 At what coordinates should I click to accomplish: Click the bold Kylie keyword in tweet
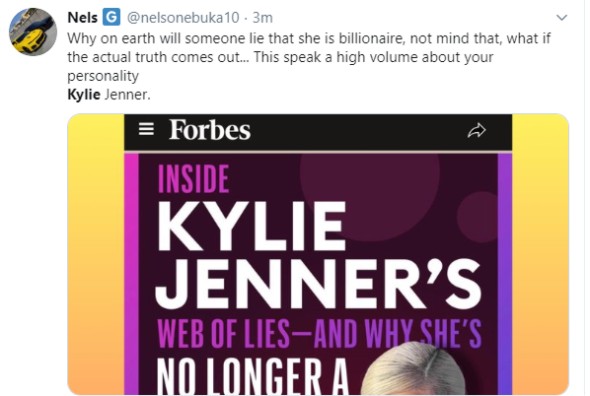[x=84, y=94]
